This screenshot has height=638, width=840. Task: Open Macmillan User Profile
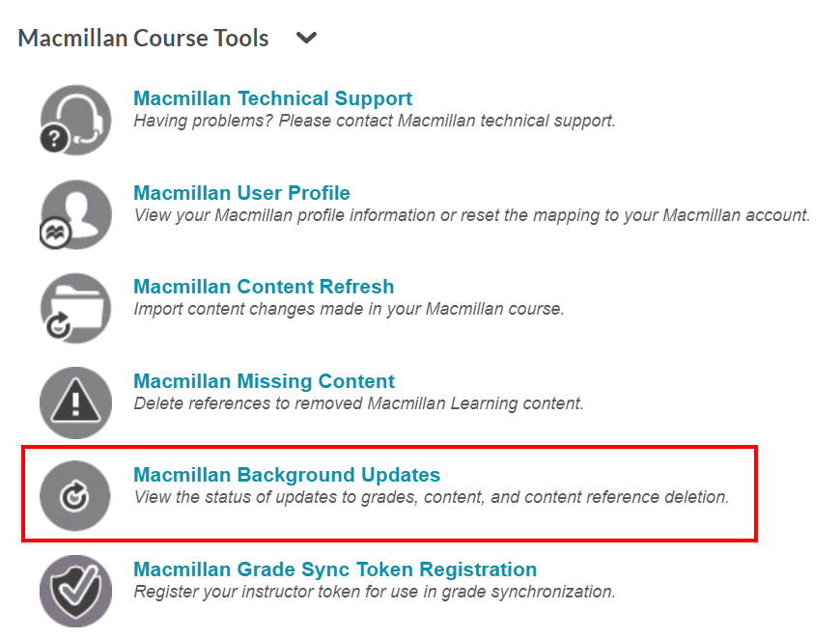tap(241, 193)
